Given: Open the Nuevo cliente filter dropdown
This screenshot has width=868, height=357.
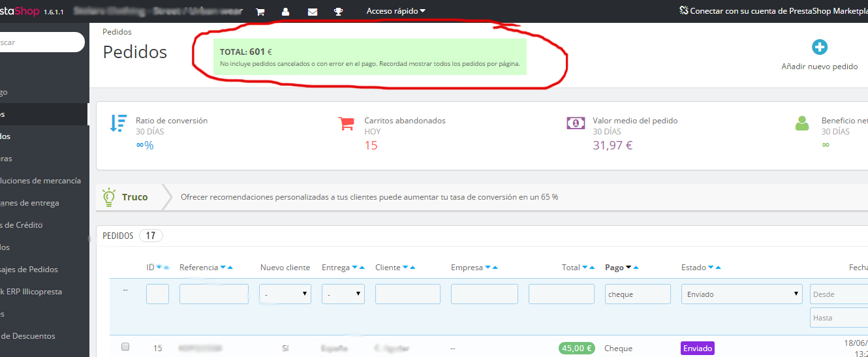Looking at the screenshot, I should [x=285, y=294].
